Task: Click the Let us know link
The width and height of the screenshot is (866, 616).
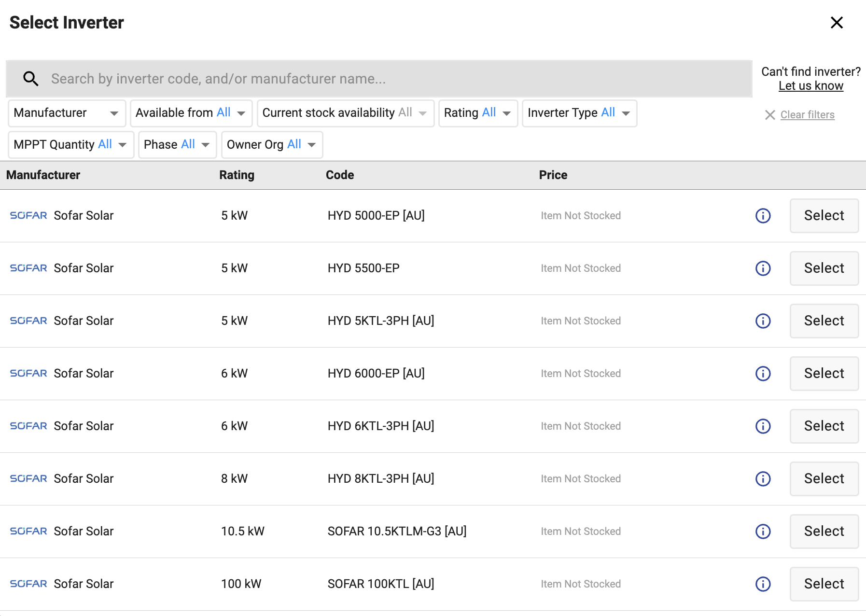Action: point(811,86)
